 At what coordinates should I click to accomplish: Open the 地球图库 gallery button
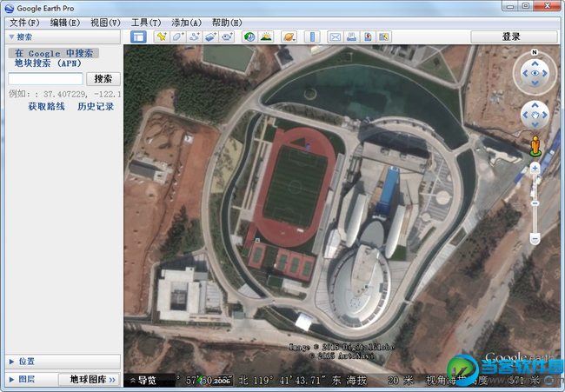tap(89, 379)
